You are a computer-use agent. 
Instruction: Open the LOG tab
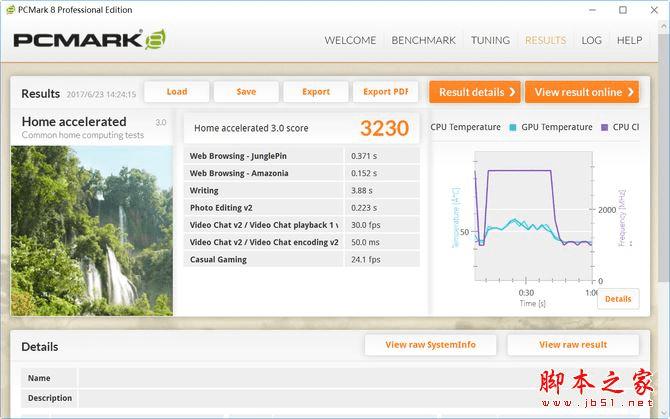[x=591, y=40]
